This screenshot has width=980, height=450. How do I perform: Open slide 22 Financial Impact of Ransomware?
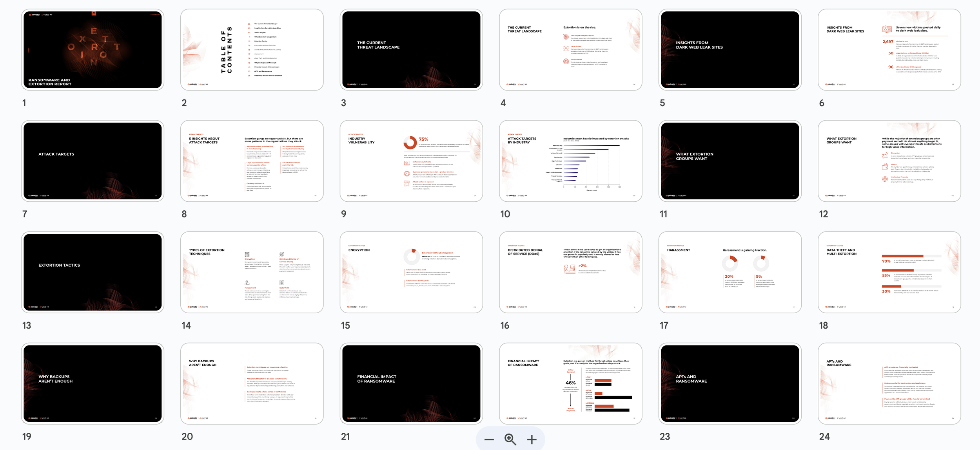[570, 383]
